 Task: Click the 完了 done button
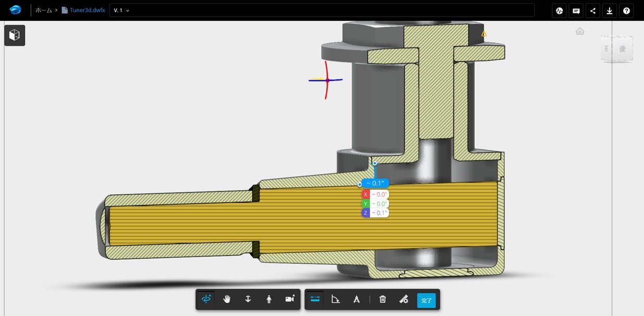point(426,300)
